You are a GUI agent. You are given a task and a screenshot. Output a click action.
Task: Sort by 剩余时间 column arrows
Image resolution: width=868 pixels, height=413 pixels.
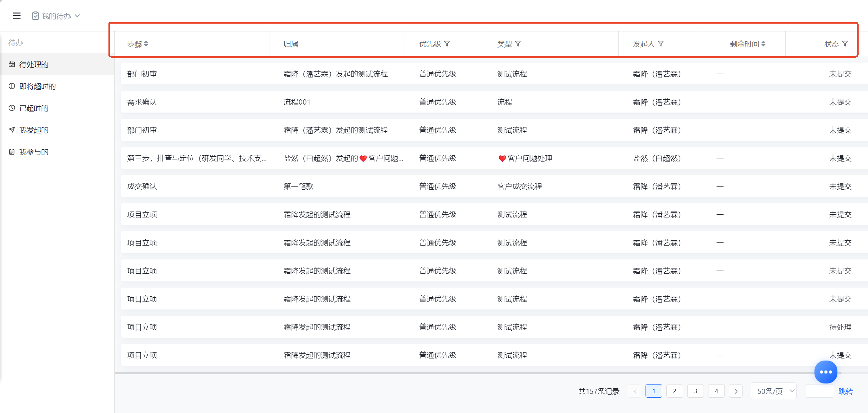tap(763, 44)
